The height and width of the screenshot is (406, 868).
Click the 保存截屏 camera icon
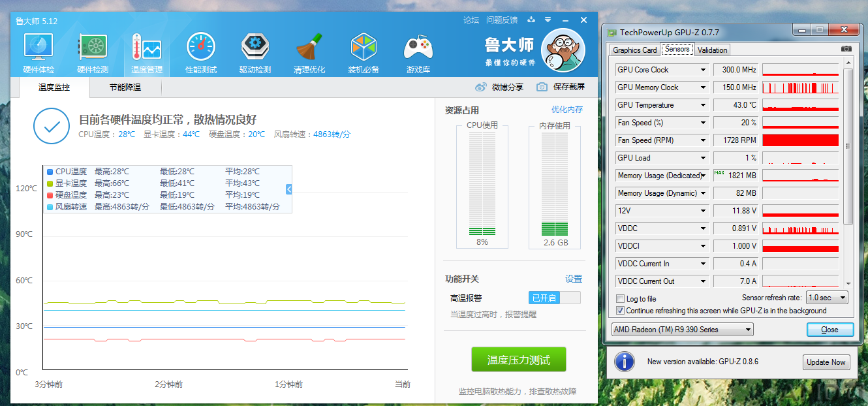click(x=542, y=87)
